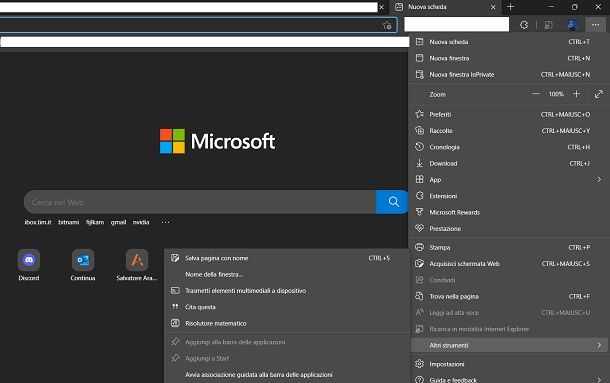Open the gmail quick link

[x=118, y=222]
